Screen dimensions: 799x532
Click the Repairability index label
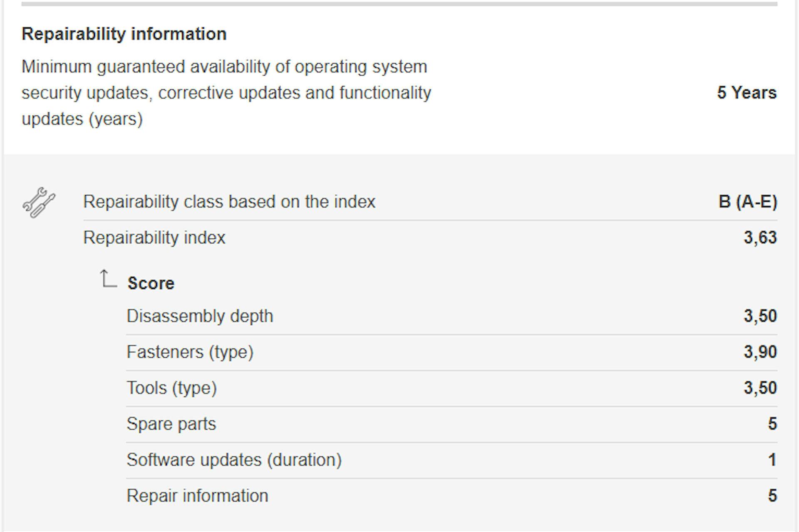coord(154,238)
